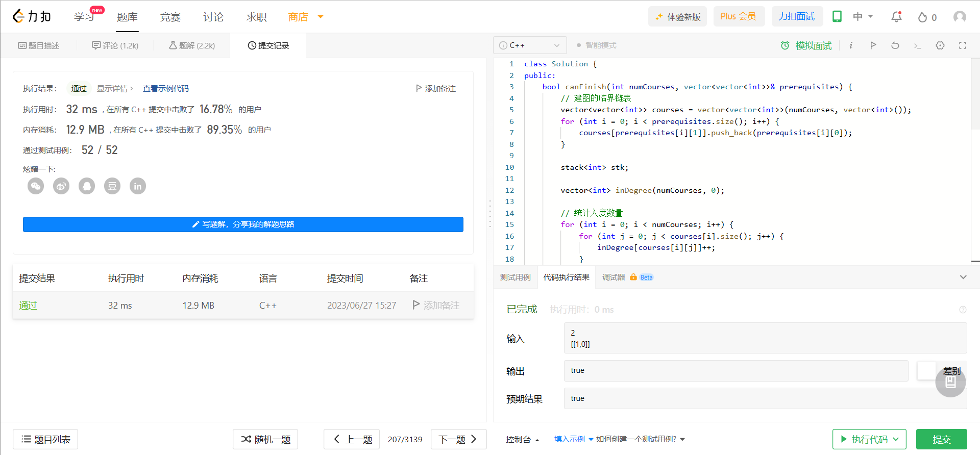Share result to WeChat
This screenshot has width=980, height=455.
[x=36, y=186]
